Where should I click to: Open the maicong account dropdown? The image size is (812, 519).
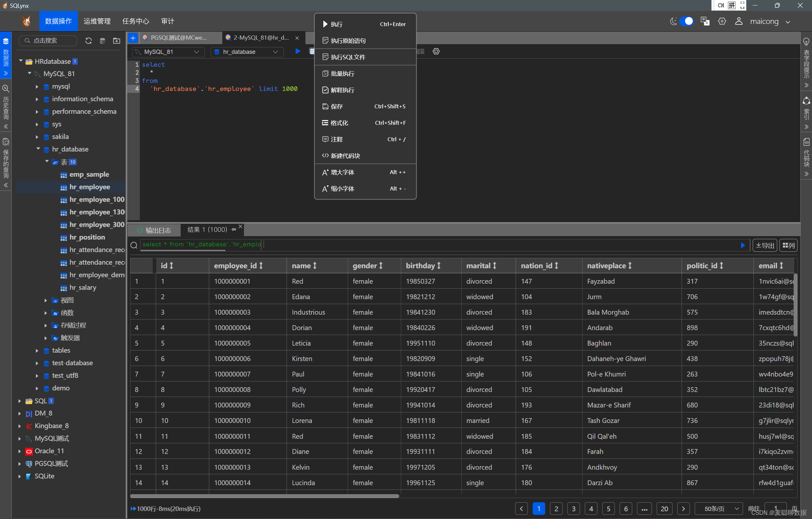tap(770, 21)
